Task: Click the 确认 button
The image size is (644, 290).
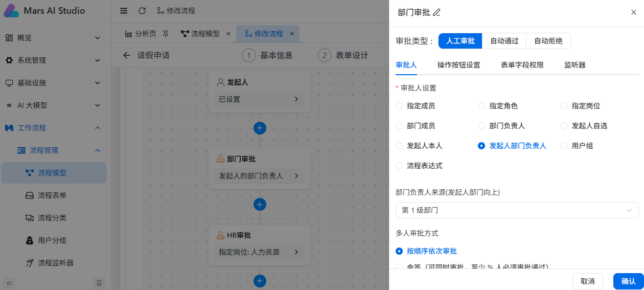Action: [x=629, y=281]
